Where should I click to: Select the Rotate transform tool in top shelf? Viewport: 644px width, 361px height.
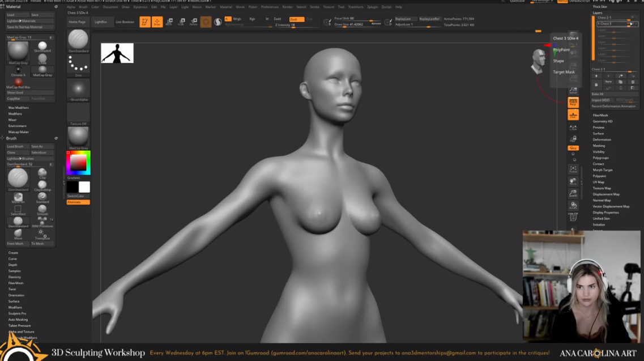point(194,22)
